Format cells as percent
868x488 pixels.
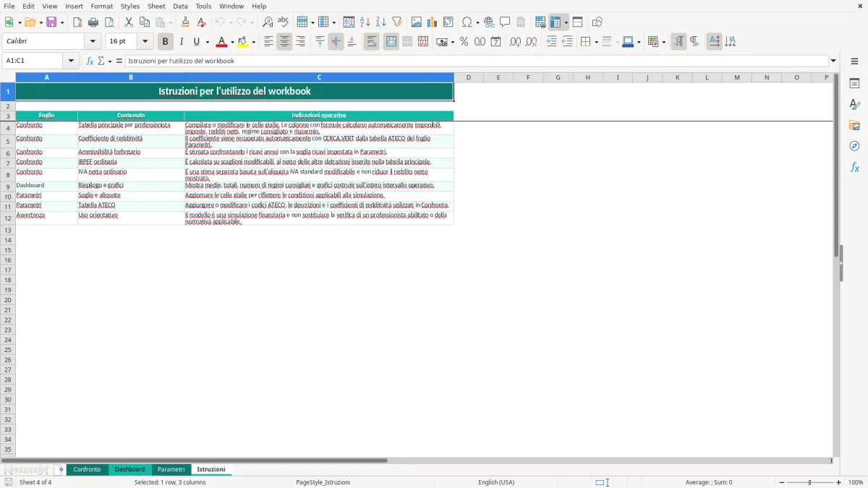(464, 42)
